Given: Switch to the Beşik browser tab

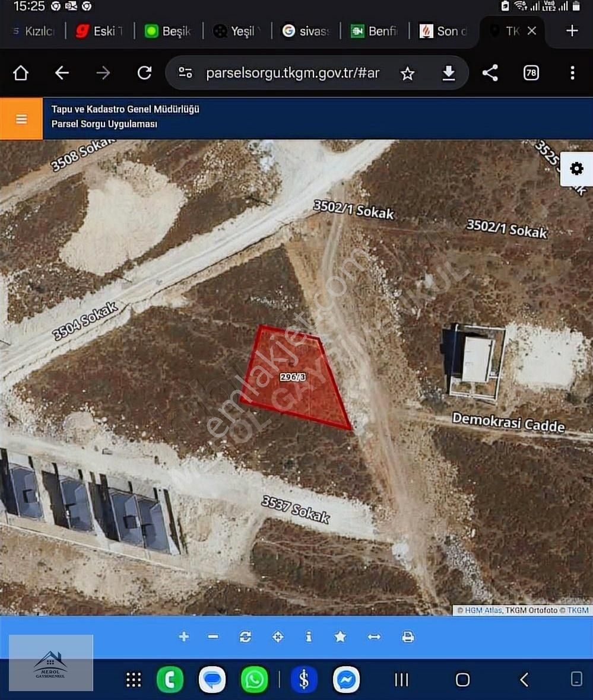Looking at the screenshot, I should click(169, 31).
